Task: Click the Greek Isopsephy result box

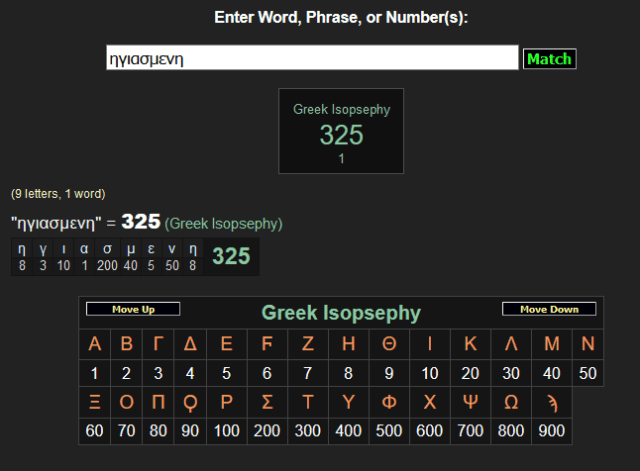Action: (341, 131)
